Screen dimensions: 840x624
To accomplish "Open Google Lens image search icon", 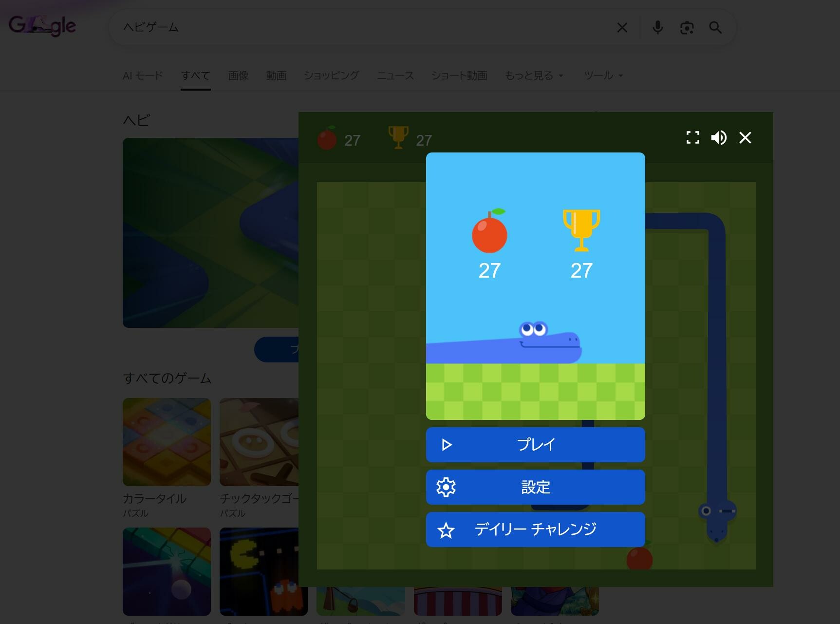I will coord(687,28).
